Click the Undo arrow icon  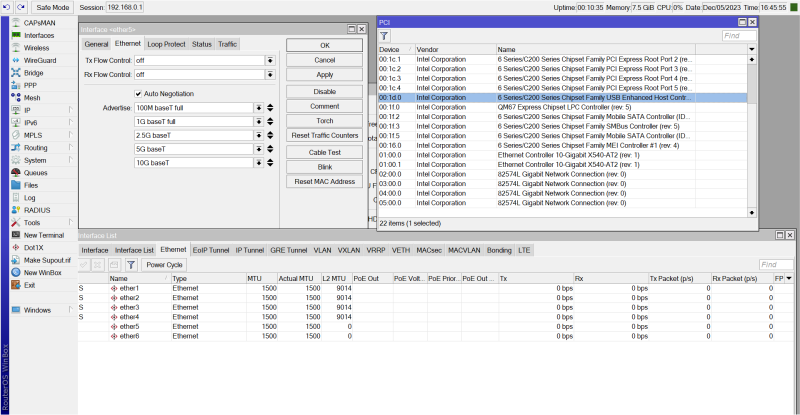[7, 7]
